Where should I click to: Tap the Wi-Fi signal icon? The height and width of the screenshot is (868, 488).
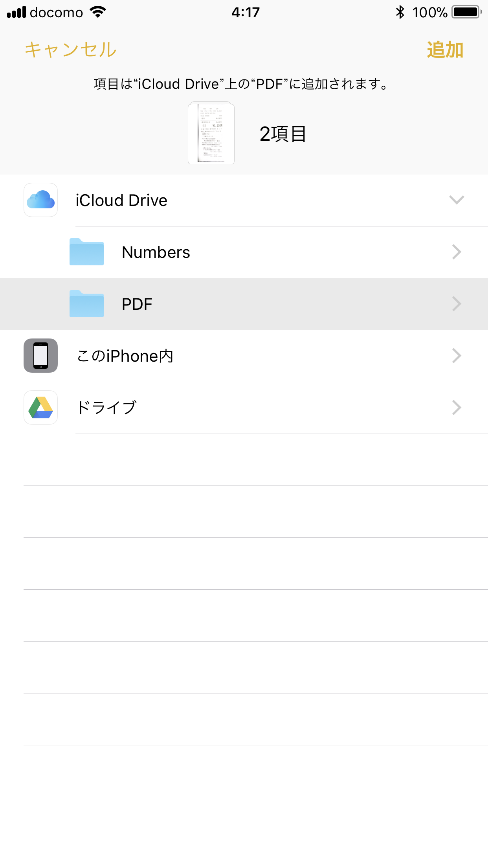click(x=98, y=12)
